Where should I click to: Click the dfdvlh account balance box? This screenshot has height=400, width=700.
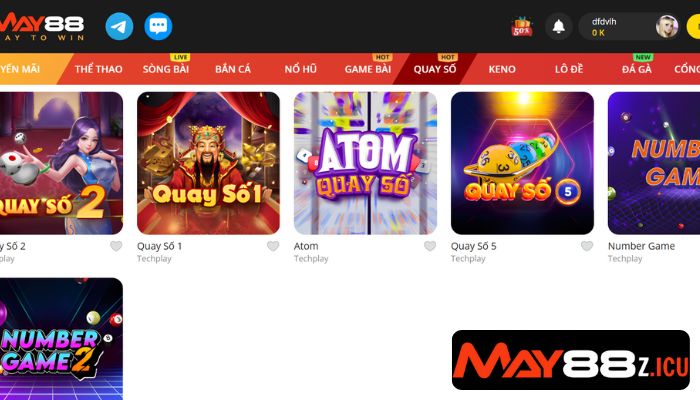617,27
